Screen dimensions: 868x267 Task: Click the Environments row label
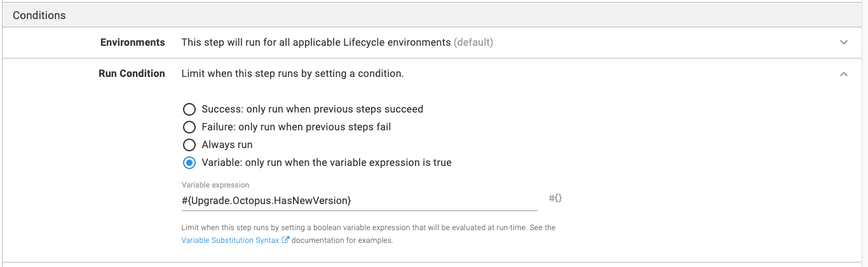(x=132, y=43)
